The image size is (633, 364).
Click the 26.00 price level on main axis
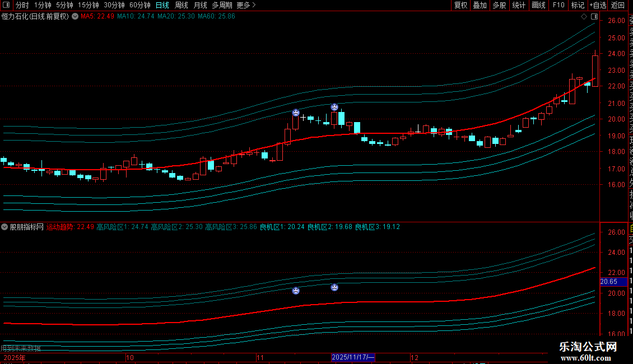click(x=616, y=21)
